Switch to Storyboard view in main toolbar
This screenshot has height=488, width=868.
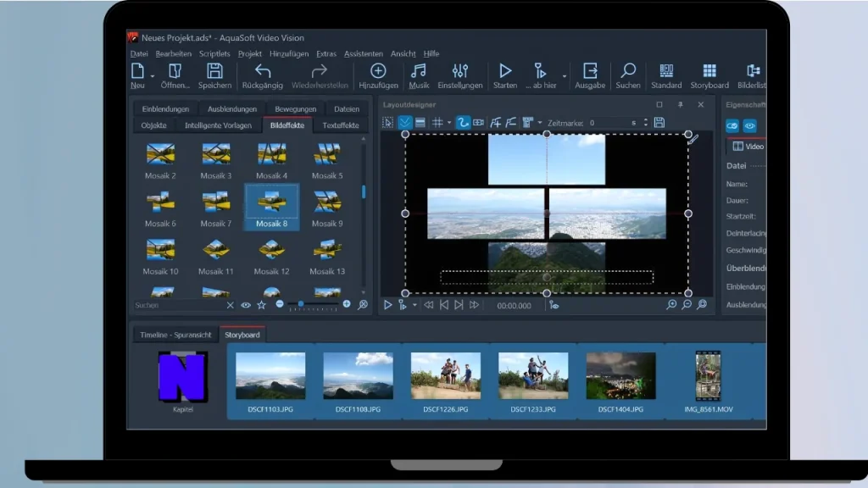[x=709, y=71]
